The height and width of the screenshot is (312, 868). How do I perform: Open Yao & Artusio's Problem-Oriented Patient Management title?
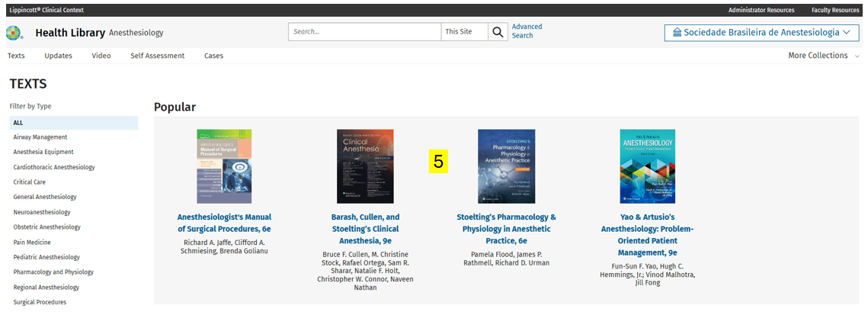click(x=648, y=235)
